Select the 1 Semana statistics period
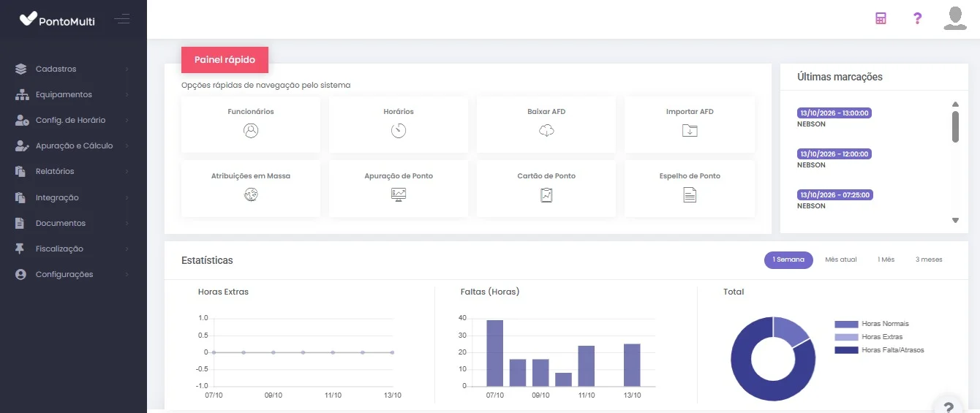This screenshot has height=413, width=980. coord(788,259)
